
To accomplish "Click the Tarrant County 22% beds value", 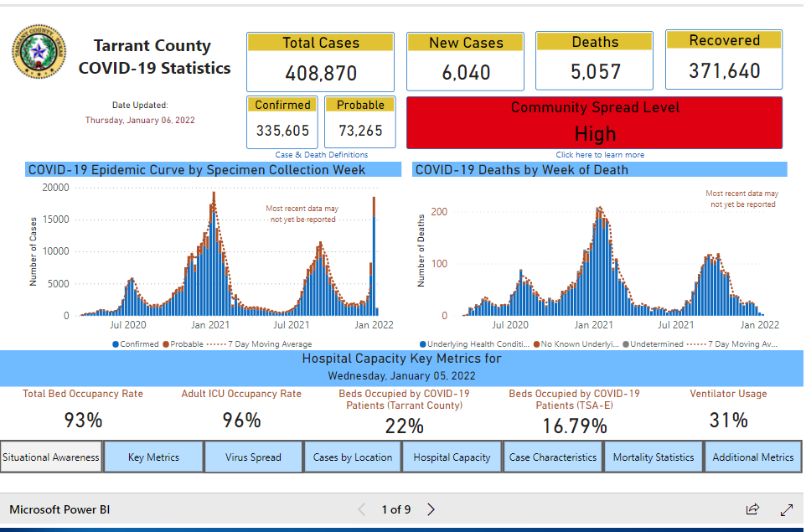I will (405, 426).
